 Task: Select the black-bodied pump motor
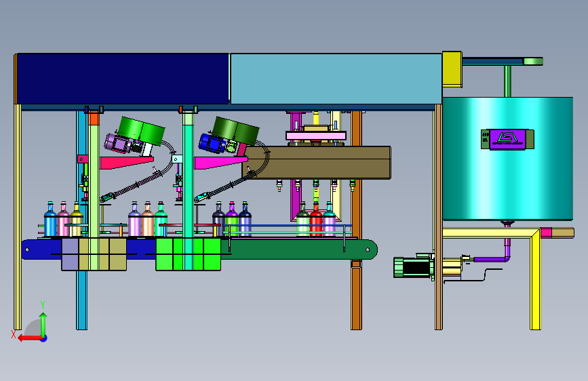tap(414, 267)
